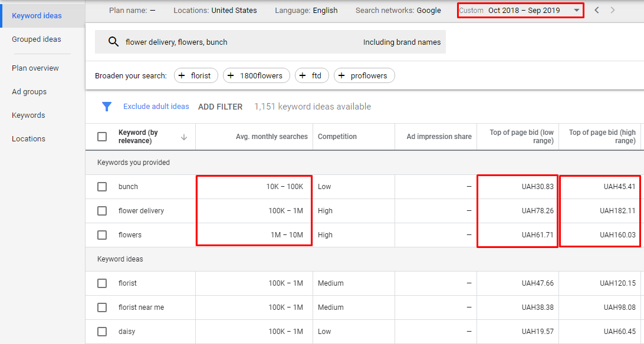Open Grouped ideas in sidebar
Screen dimensions: 644x344
click(36, 39)
